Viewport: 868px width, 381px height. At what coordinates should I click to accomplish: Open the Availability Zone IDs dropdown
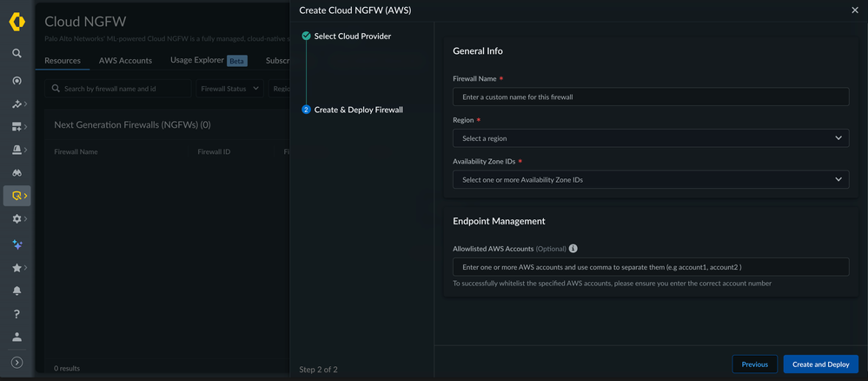tap(651, 180)
